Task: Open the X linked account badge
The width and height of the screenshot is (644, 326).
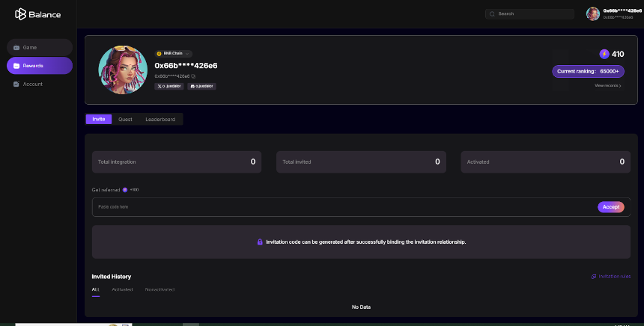Action: [x=168, y=86]
